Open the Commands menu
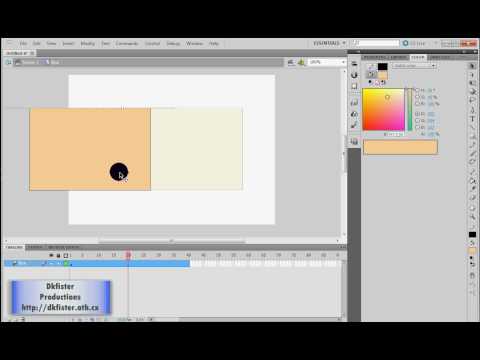The width and height of the screenshot is (480, 360). (x=127, y=44)
